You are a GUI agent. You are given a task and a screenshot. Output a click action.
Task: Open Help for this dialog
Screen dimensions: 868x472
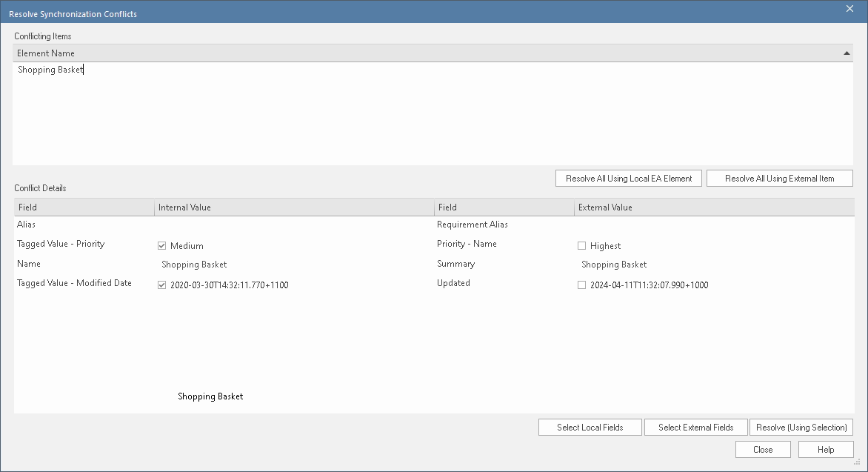pos(826,450)
